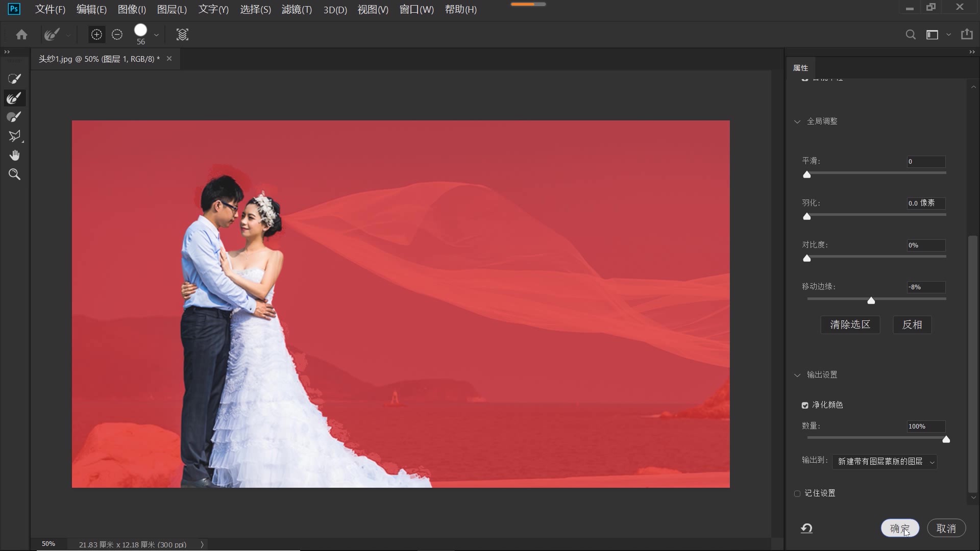Click the 反相 button
This screenshot has height=551, width=980.
[x=912, y=325]
